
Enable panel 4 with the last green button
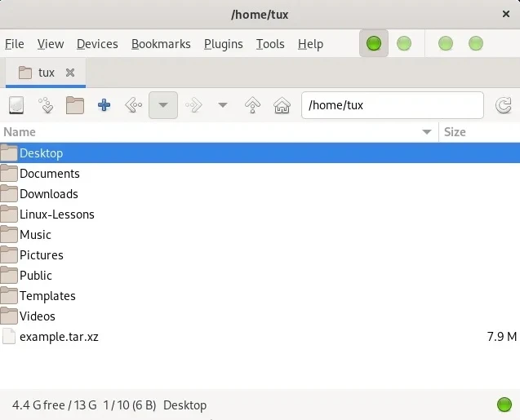476,44
